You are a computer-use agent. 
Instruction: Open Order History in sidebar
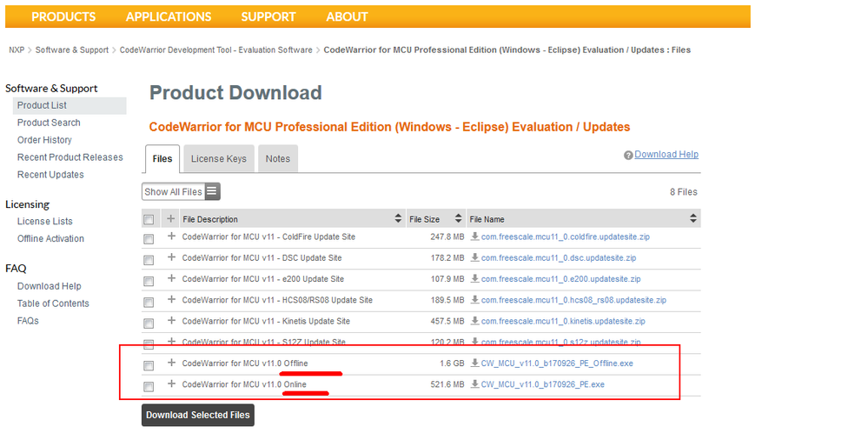44,140
